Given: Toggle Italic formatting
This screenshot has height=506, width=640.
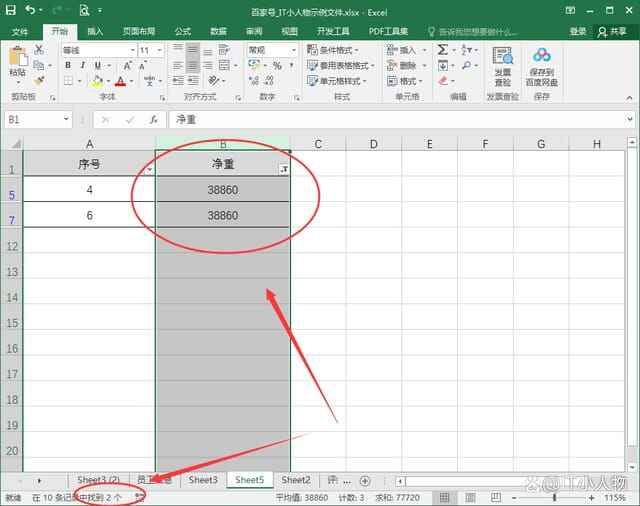Looking at the screenshot, I should tap(82, 65).
